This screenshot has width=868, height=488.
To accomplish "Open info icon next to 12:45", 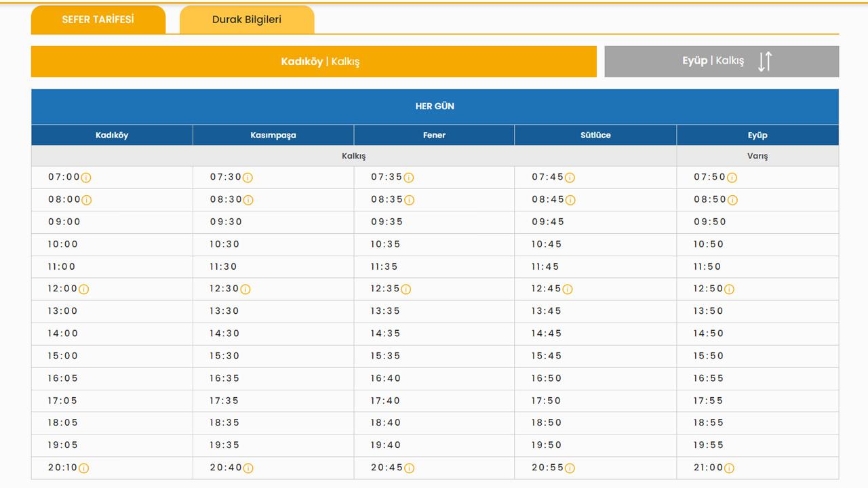I will click(x=568, y=289).
